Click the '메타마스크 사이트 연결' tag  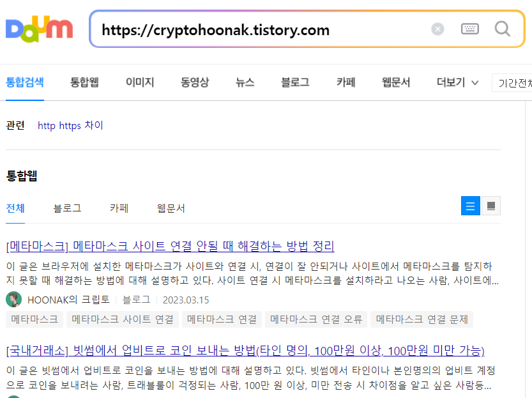(x=123, y=319)
